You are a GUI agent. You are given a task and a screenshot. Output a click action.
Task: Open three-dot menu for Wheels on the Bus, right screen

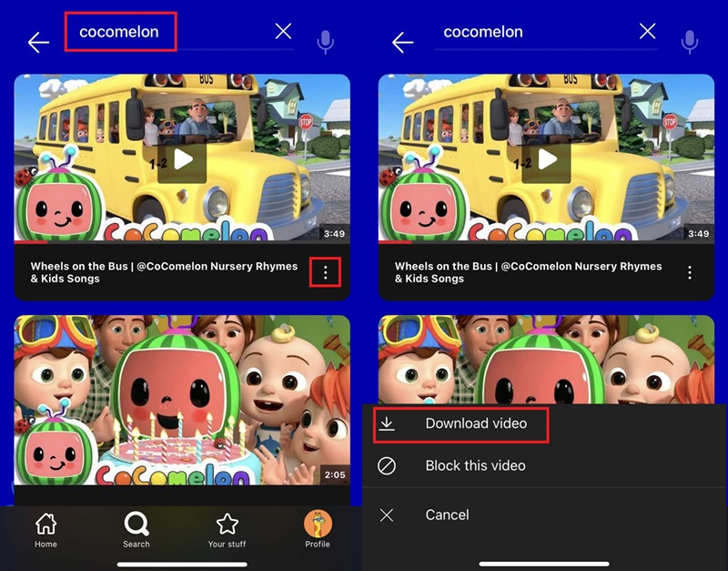point(690,272)
